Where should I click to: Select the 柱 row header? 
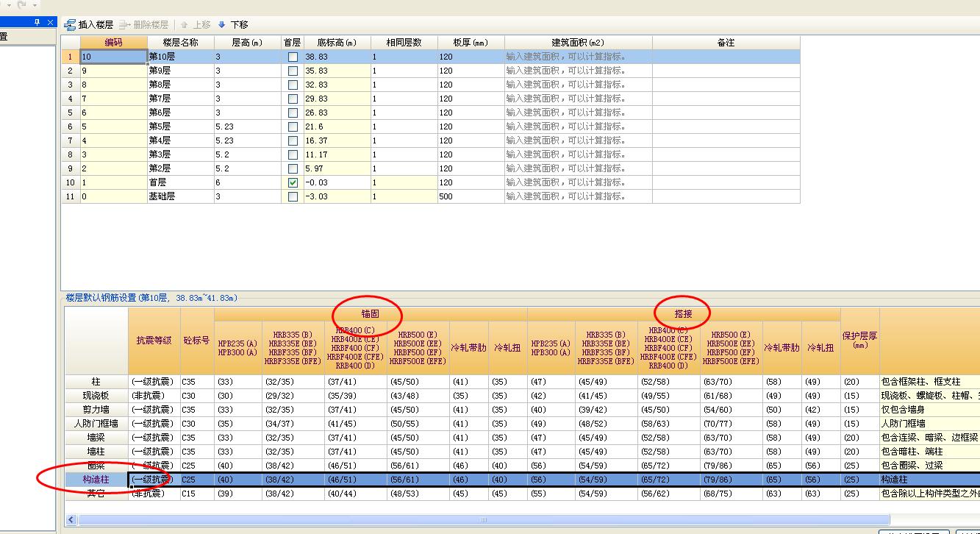(x=96, y=382)
